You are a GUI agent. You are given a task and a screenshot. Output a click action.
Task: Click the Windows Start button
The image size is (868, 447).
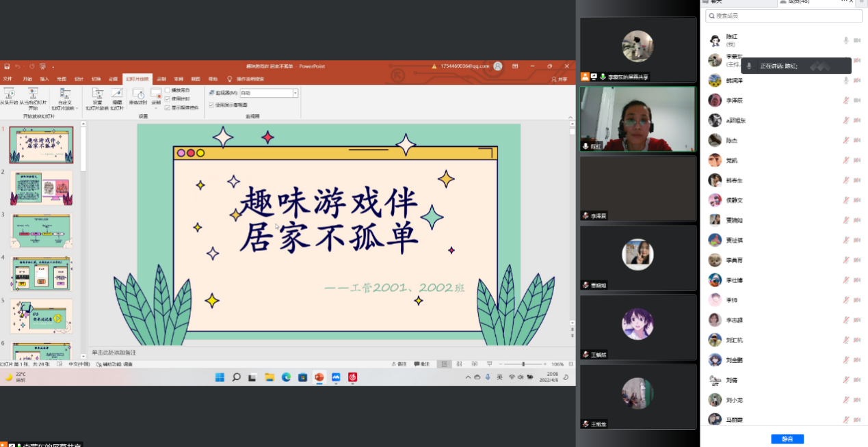coord(220,377)
